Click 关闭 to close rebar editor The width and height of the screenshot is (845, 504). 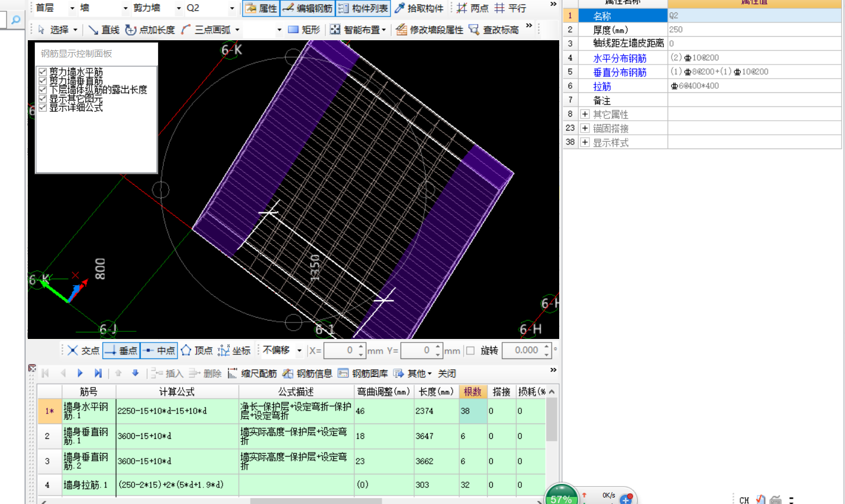(447, 373)
